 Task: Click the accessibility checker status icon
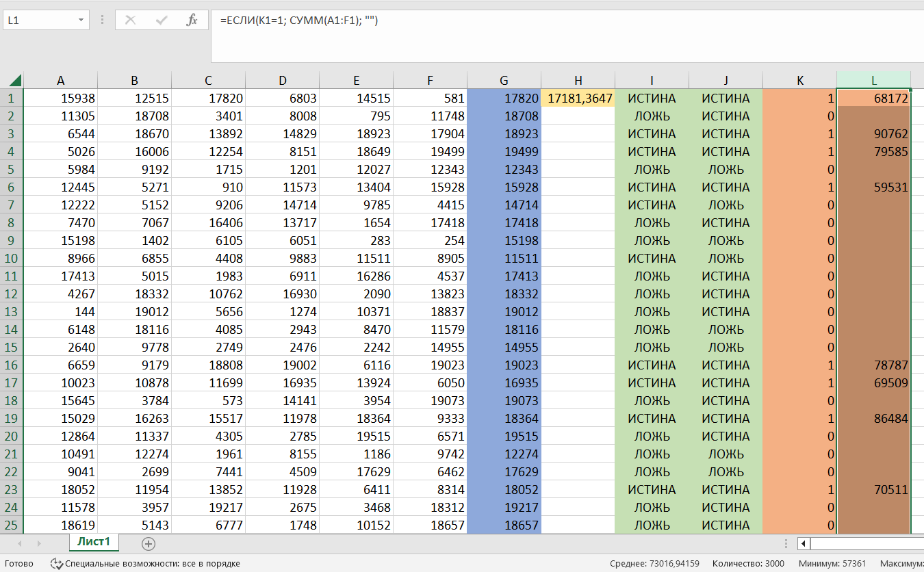coord(57,564)
